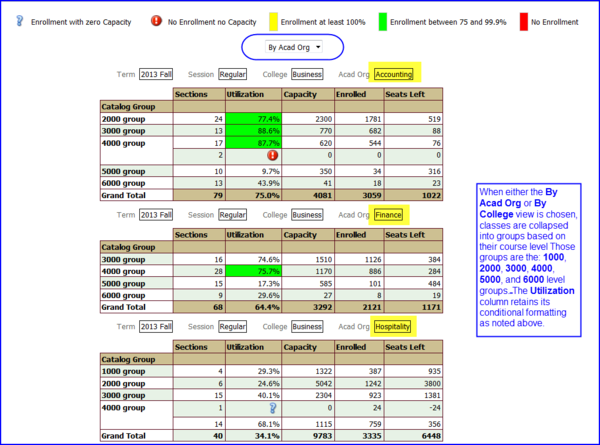Select the Hospitality Acad Org field

click(x=392, y=327)
